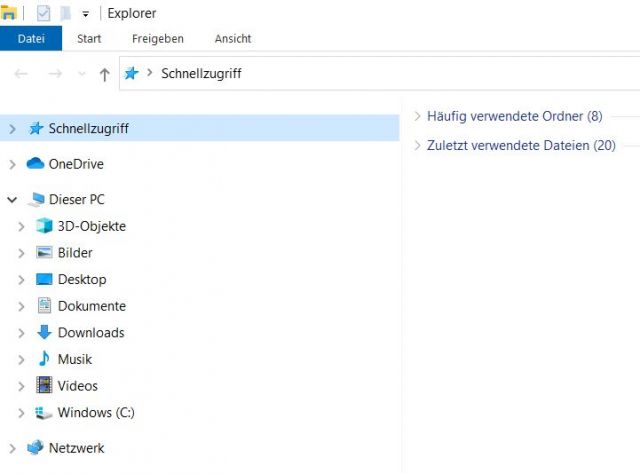640x474 pixels.
Task: Expand the Videos folder node
Action: point(21,387)
